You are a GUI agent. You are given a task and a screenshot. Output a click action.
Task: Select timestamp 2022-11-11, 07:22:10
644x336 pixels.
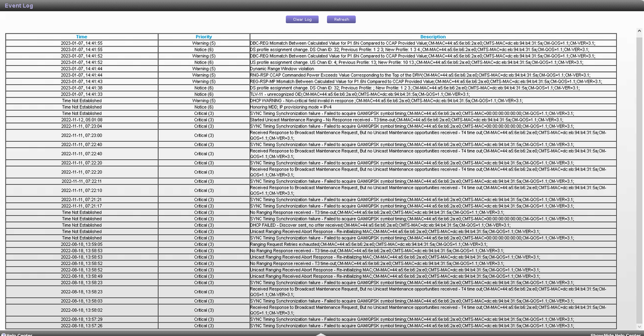81,190
